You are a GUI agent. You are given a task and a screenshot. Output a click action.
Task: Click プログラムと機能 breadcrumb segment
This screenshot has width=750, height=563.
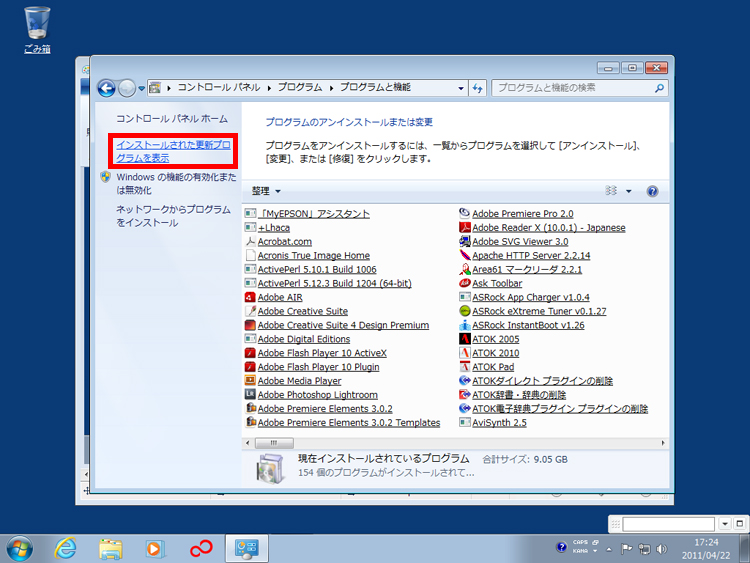pos(375,87)
